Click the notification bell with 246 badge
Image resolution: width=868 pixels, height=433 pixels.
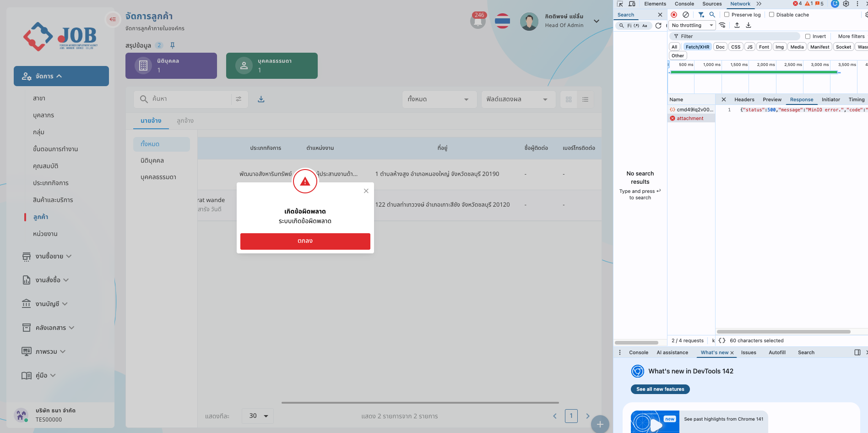(x=477, y=22)
